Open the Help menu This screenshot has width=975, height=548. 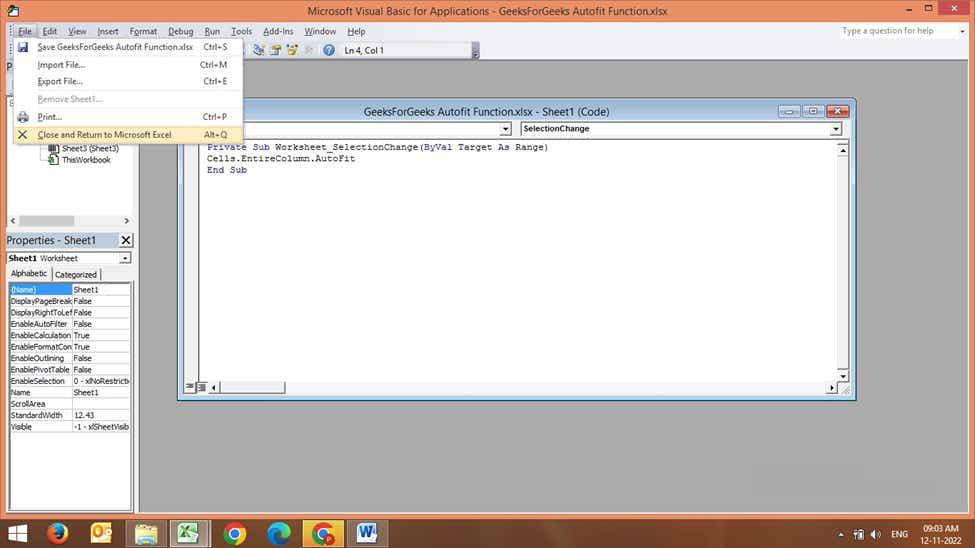pos(356,31)
